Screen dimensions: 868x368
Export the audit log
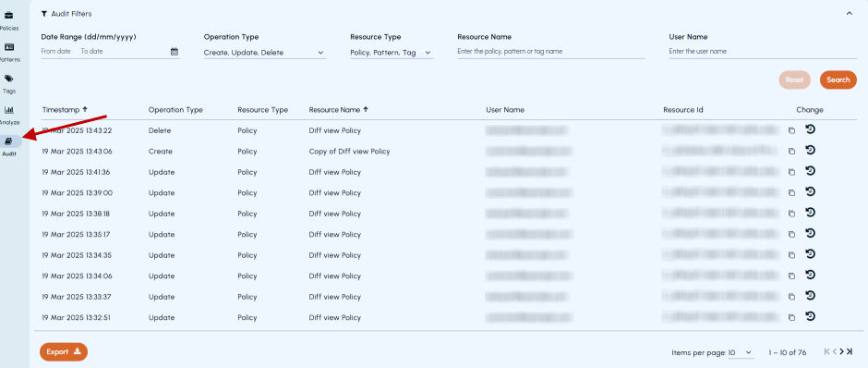coord(64,352)
